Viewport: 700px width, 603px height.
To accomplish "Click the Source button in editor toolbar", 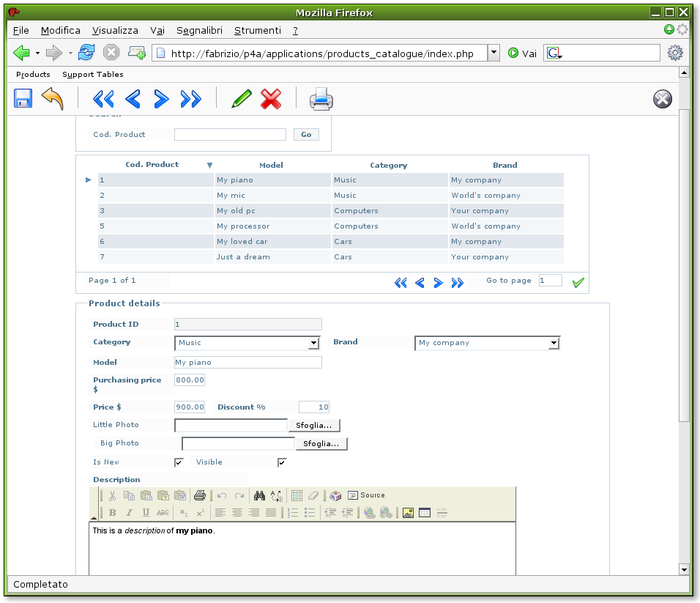I will coord(366,495).
